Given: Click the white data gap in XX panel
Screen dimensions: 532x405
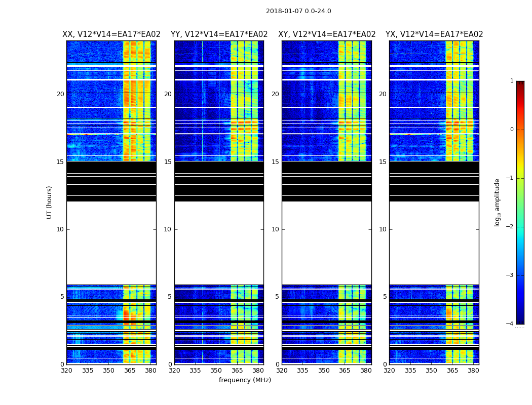Looking at the screenshot, I should click(x=111, y=243).
